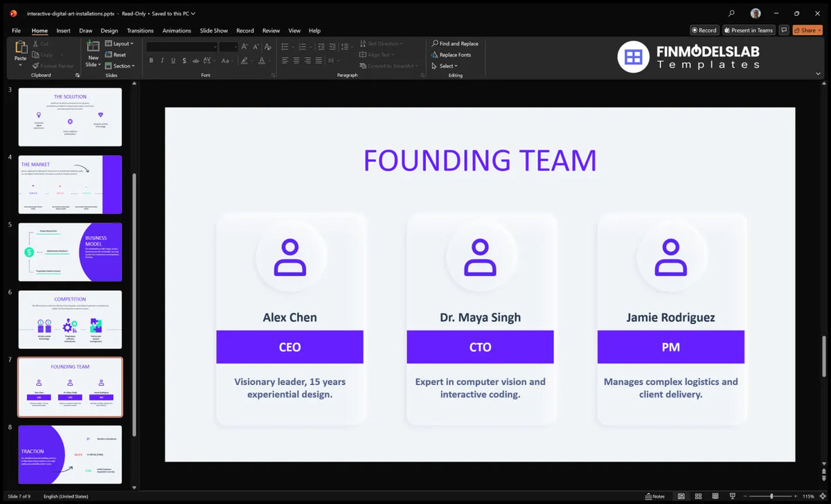This screenshot has width=831, height=504.
Task: Fit slide to current window
Action: [x=823, y=496]
